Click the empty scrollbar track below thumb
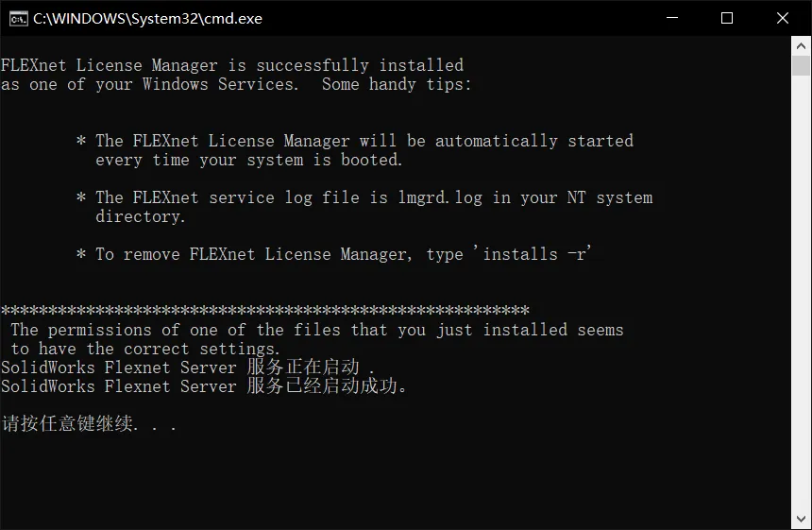This screenshot has height=530, width=812. coord(801,293)
